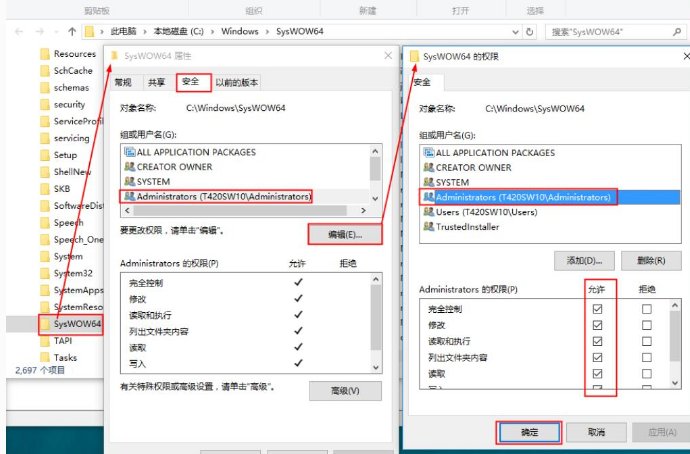The width and height of the screenshot is (690, 454).
Task: Click the 添加(D)... button
Action: coord(584,260)
